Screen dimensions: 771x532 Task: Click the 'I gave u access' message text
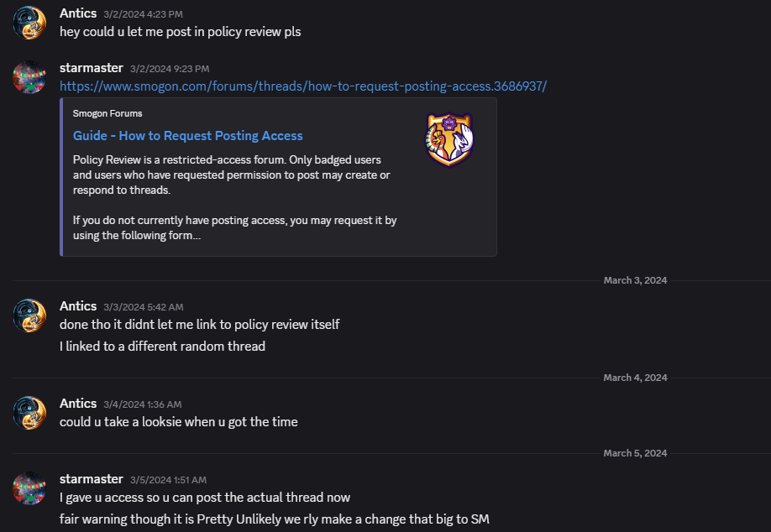[205, 498]
